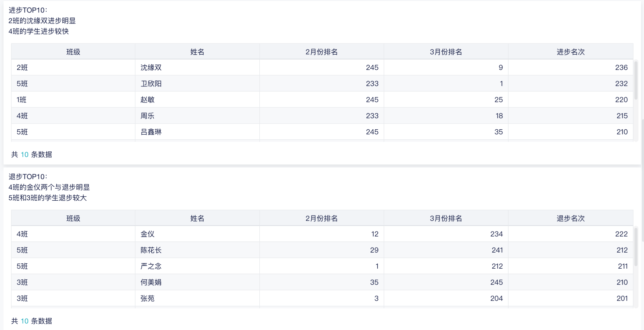Screen dimensions: 644x330
Task: Click the 赵敏 row name cell
Action: coord(148,100)
